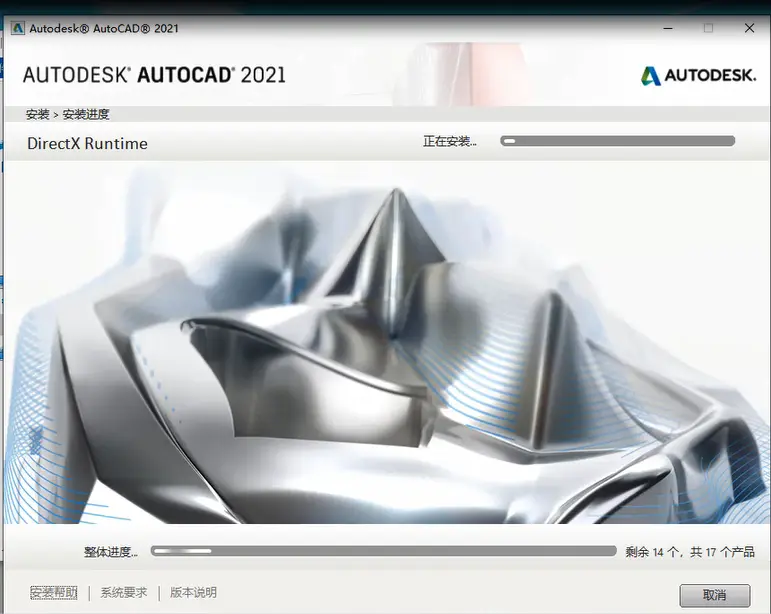Open the 版本说明 link

coord(193,593)
